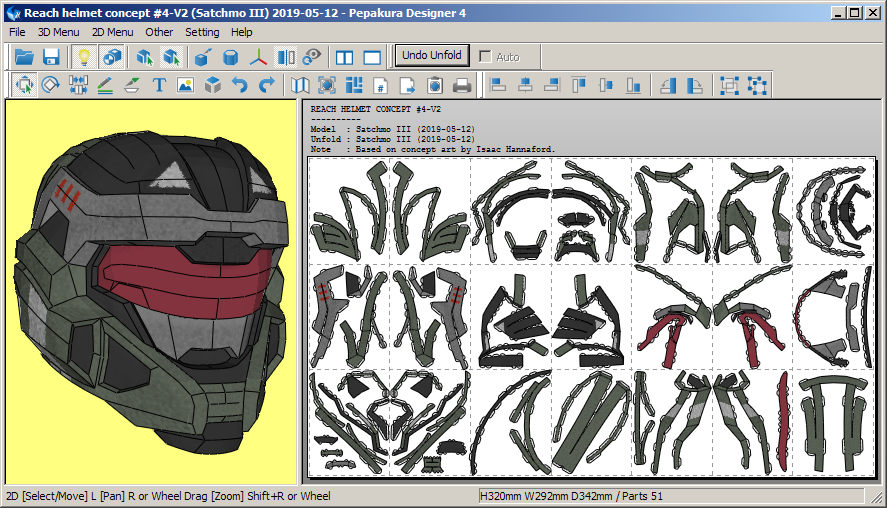
Task: Click the first cube-with-cursor select icon
Action: point(145,57)
